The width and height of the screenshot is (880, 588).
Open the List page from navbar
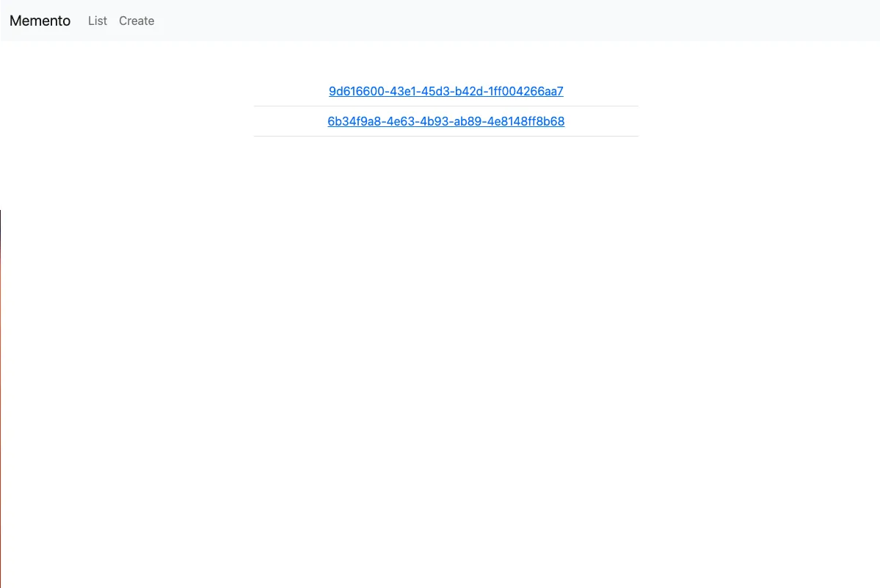coord(98,21)
